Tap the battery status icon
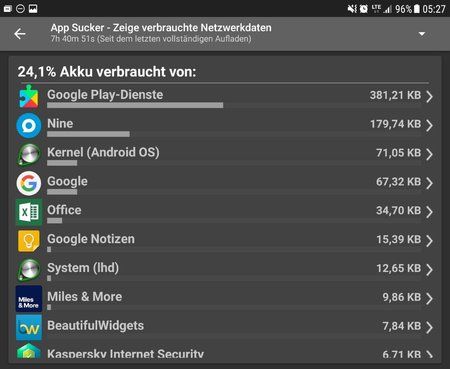Viewport: 450px width, 369px height. 417,9
